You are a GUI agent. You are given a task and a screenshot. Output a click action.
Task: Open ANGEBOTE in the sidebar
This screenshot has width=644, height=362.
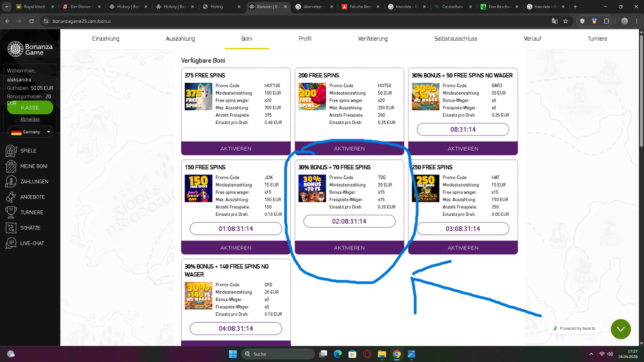25,197
